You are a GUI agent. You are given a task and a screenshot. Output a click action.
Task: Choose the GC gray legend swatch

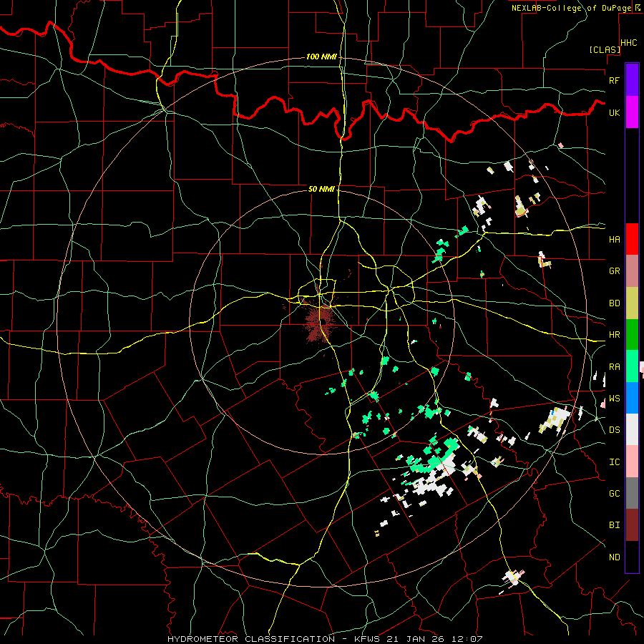[x=632, y=493]
